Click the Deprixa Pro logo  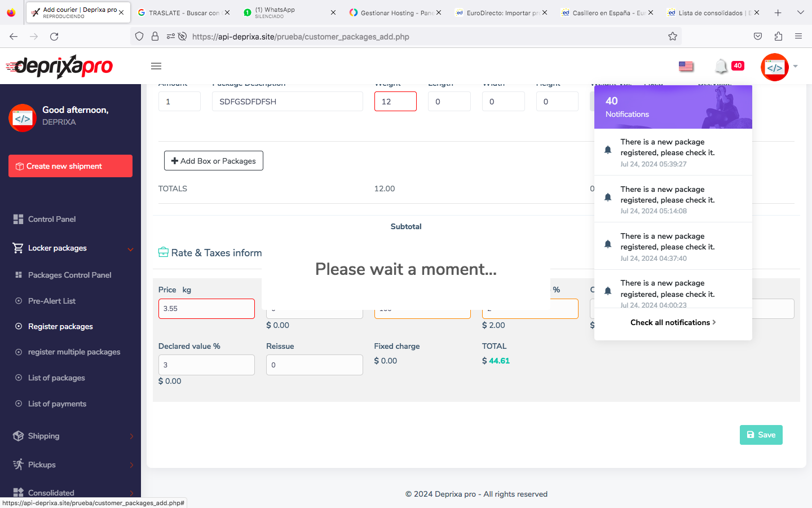[x=60, y=67]
